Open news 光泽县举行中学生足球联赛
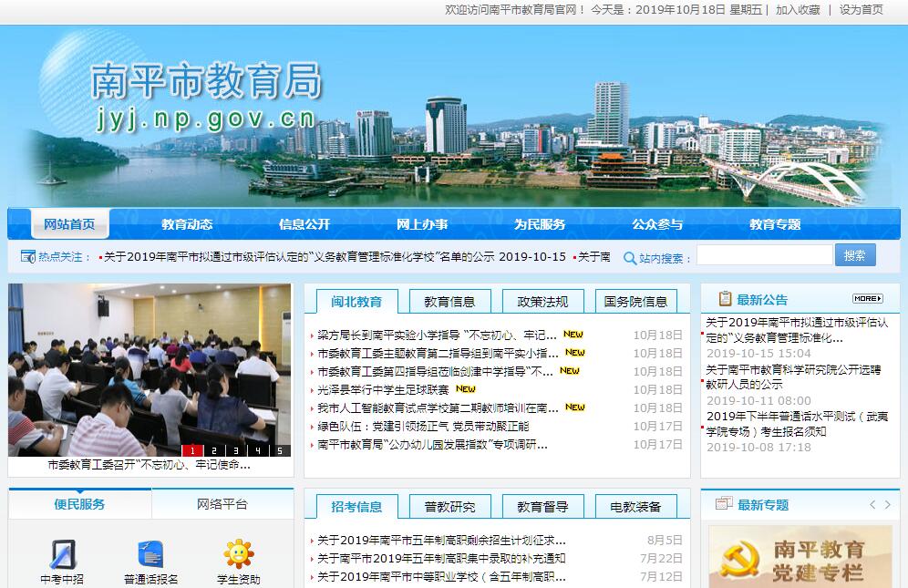This screenshot has height=588, width=908. coord(384,389)
